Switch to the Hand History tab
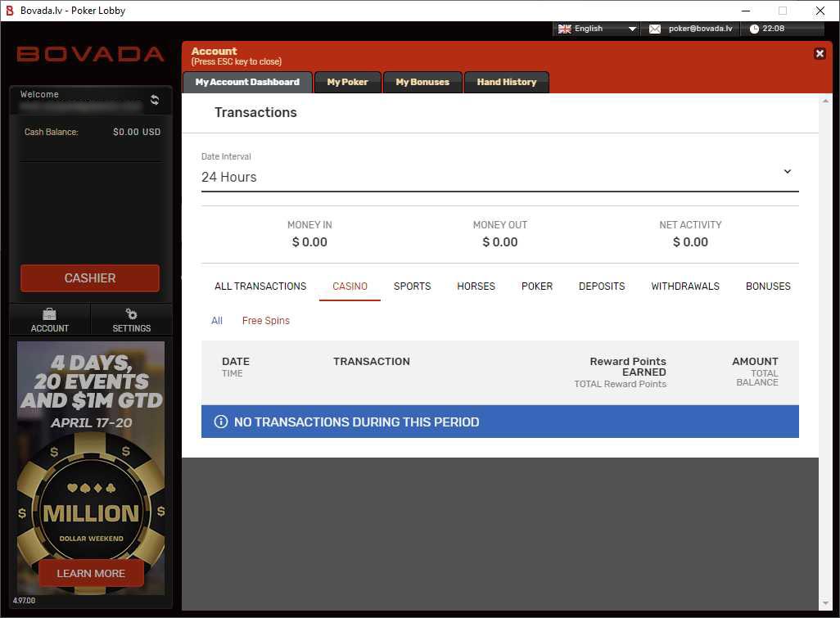The height and width of the screenshot is (618, 840). click(x=506, y=82)
